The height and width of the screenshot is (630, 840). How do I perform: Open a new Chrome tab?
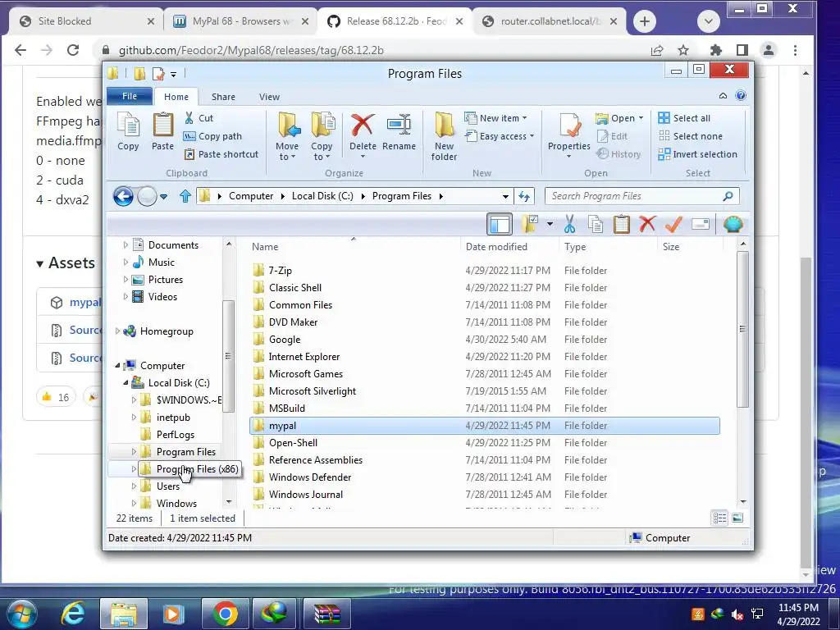645,21
